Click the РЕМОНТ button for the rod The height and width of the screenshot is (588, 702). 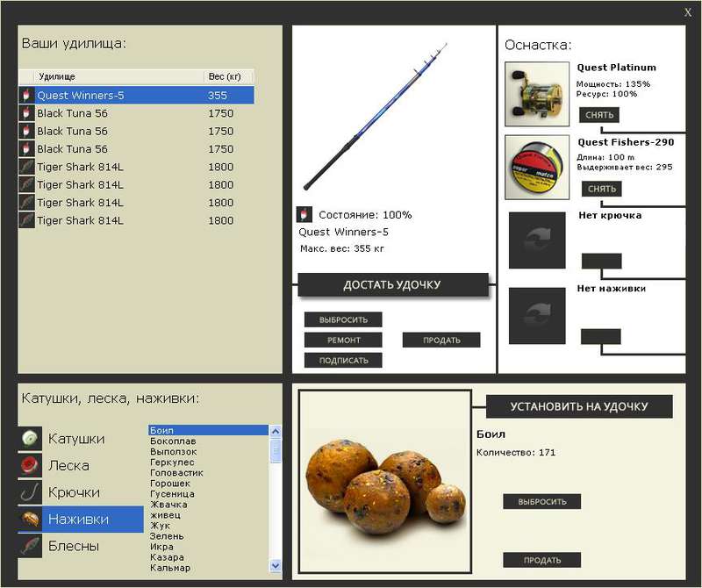click(x=343, y=340)
